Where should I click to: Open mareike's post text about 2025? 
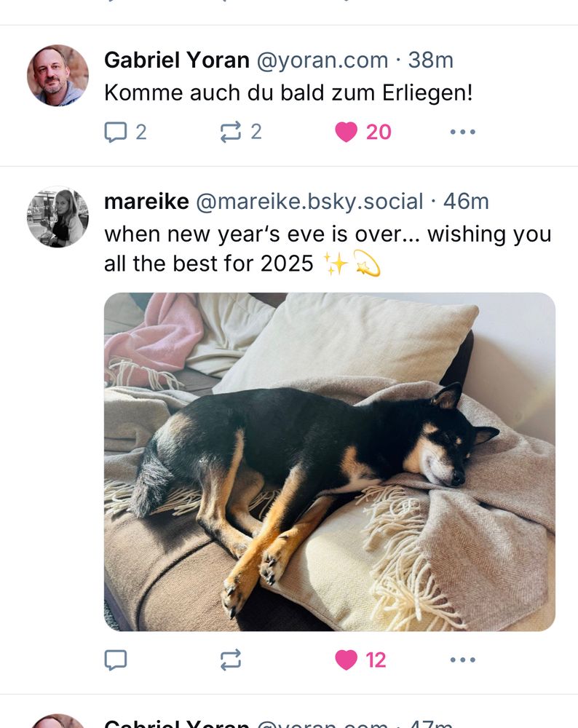[328, 249]
